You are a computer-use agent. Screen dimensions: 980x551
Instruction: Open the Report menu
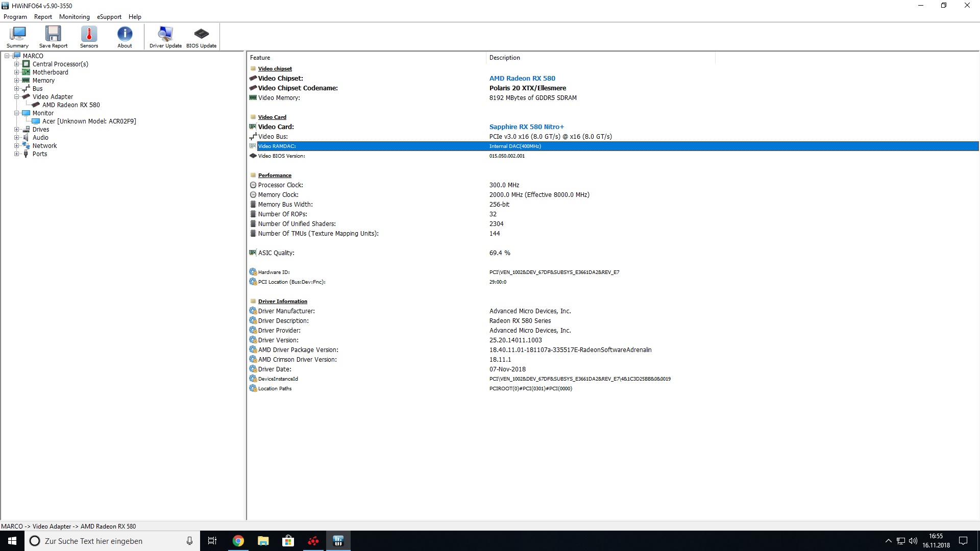click(x=43, y=17)
